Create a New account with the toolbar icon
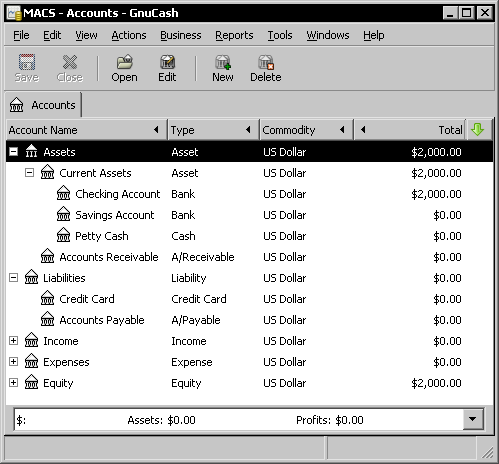 click(223, 62)
